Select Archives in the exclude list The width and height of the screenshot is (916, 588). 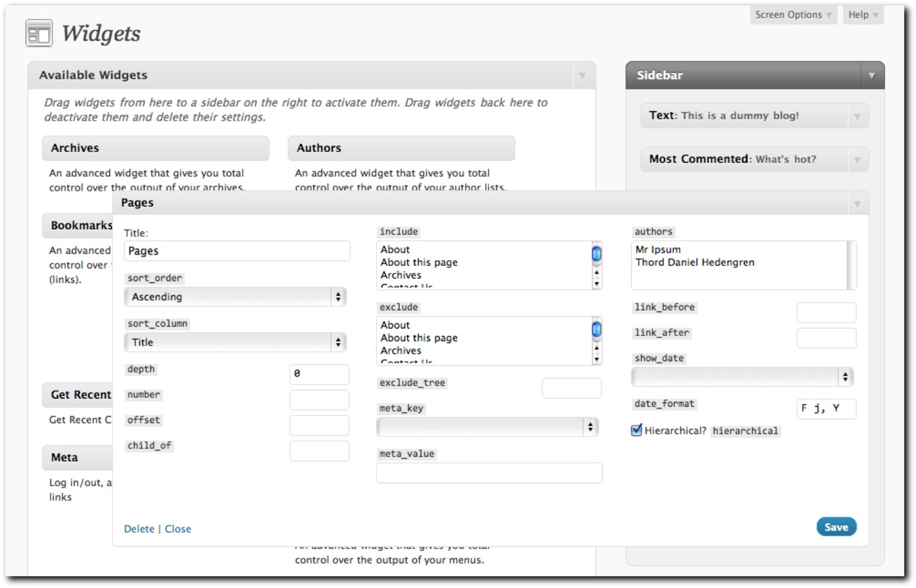pos(401,351)
